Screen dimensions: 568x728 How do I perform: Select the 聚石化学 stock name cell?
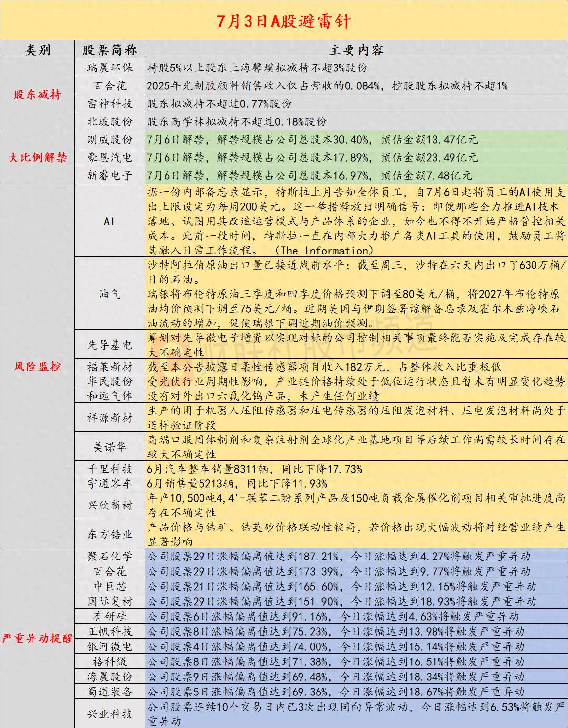pos(110,556)
